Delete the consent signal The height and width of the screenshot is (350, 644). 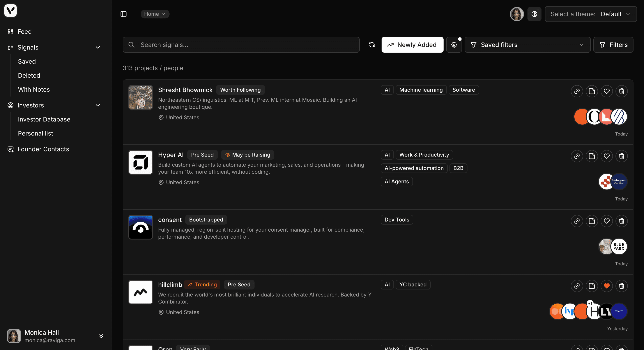[x=621, y=221]
